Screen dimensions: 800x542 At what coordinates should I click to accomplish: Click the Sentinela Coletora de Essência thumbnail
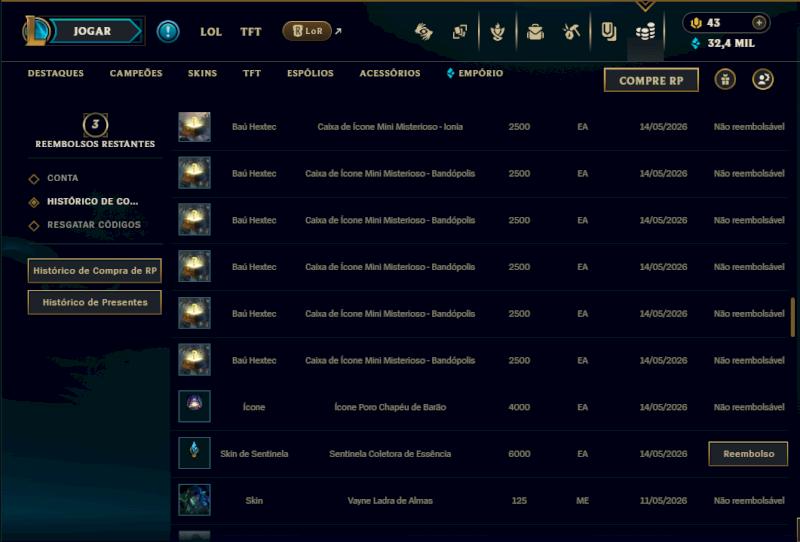click(194, 453)
